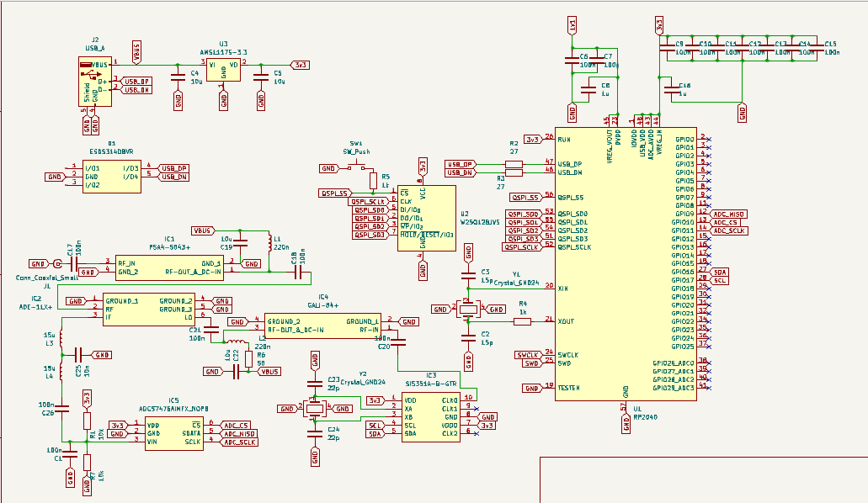
Task: Select inductor L1 220n
Action: (269, 241)
